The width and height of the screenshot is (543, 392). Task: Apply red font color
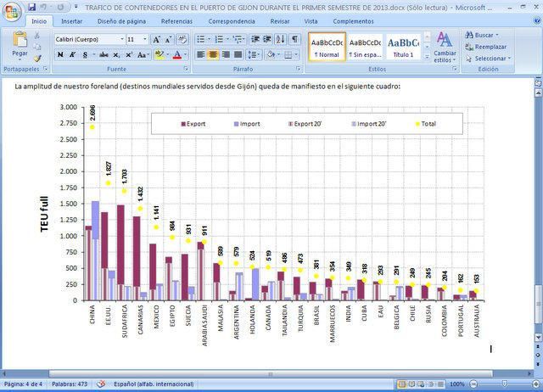[x=177, y=54]
